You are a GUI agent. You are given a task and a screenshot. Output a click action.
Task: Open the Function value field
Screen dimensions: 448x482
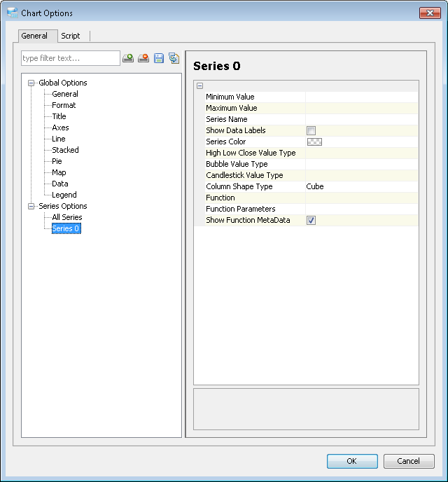362,198
